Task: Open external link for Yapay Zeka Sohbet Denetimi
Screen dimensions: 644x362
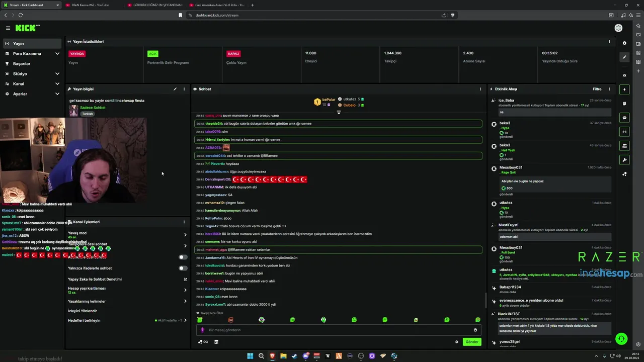Action: click(185, 279)
